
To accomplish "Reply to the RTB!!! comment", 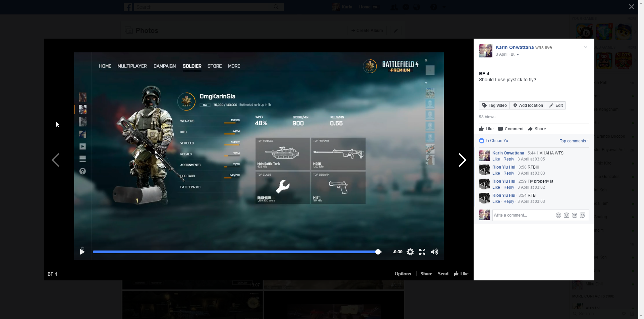I will 509,173.
